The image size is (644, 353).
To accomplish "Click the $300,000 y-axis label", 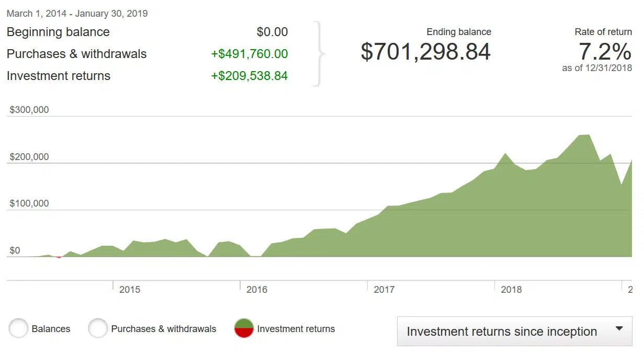I will point(29,110).
